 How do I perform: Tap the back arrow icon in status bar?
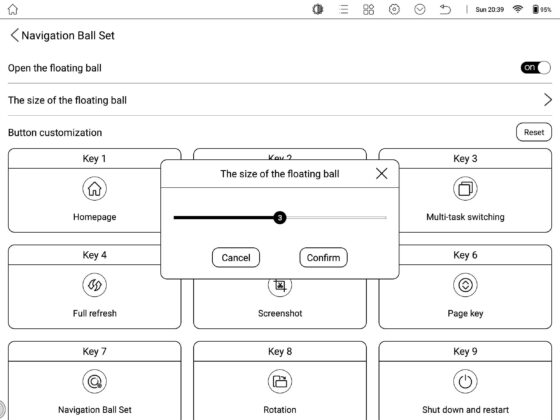445,9
